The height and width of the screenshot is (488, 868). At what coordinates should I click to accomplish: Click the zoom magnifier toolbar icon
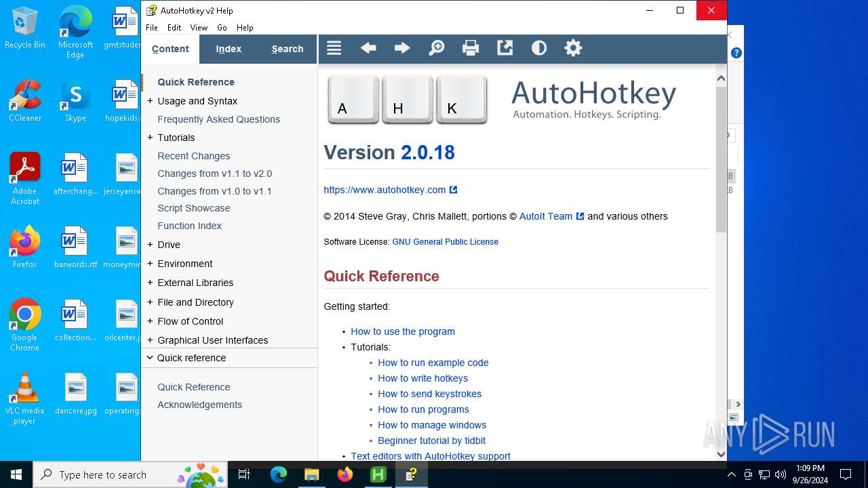(437, 48)
